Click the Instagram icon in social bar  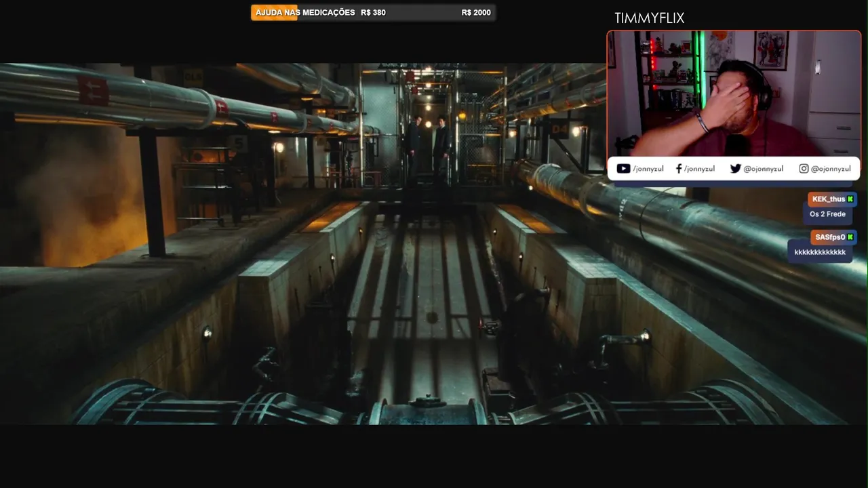[804, 169]
